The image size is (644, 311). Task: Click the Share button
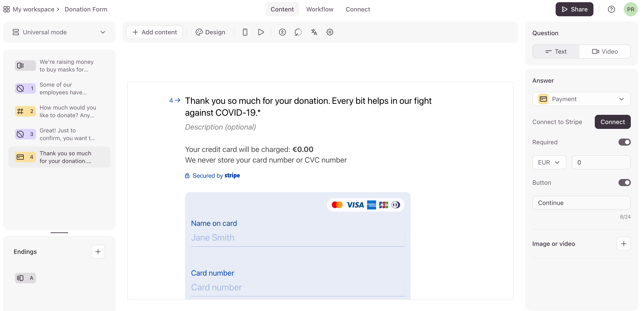(x=574, y=9)
